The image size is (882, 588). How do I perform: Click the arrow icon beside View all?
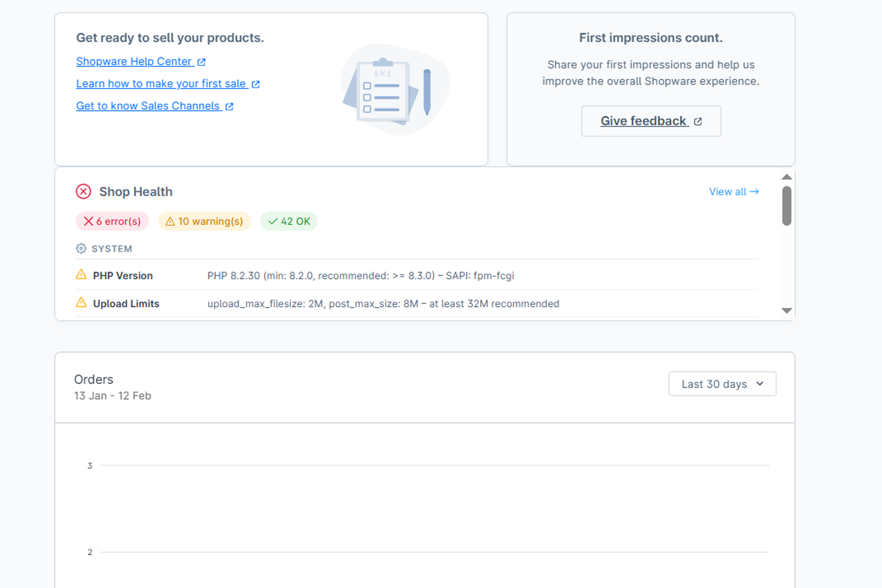[754, 192]
